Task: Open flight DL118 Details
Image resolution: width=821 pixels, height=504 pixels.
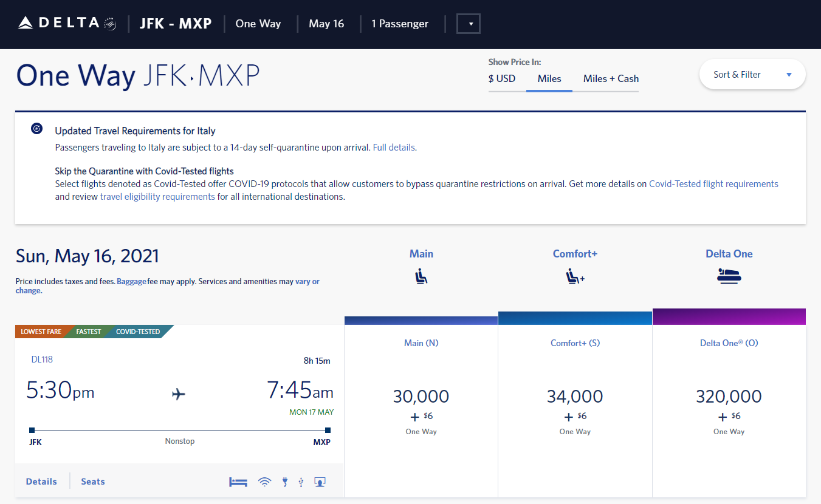Action: (41, 481)
